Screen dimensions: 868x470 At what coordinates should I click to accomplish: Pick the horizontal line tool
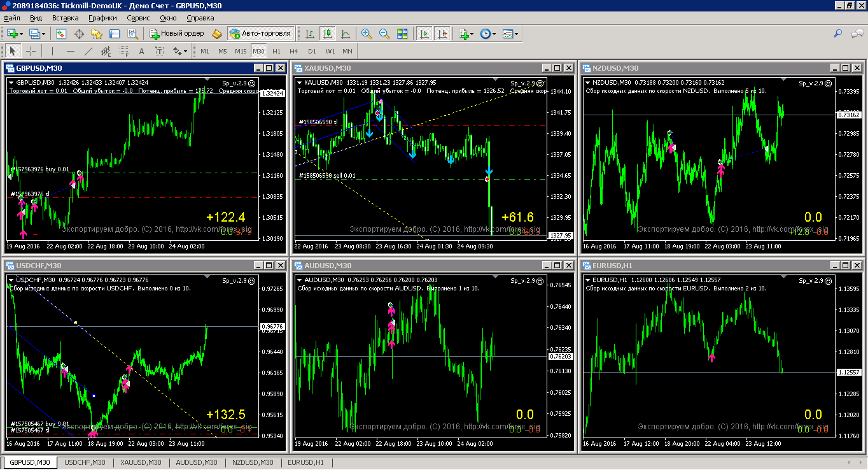pos(70,51)
